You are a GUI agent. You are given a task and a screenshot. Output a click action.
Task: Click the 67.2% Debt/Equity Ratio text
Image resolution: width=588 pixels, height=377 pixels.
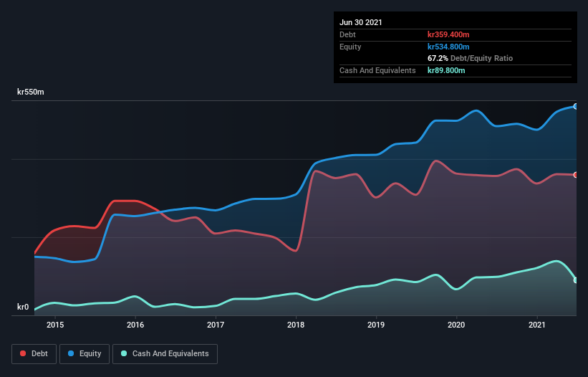pyautogui.click(x=471, y=58)
